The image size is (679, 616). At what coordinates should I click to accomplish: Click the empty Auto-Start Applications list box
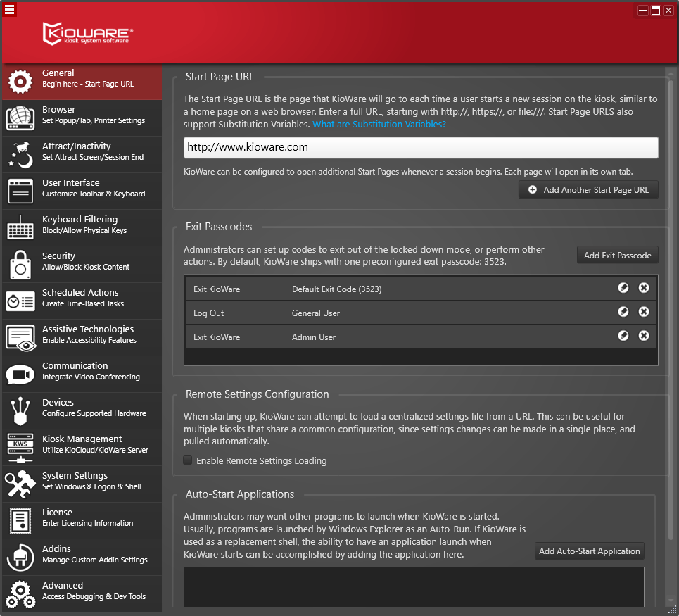tap(414, 587)
